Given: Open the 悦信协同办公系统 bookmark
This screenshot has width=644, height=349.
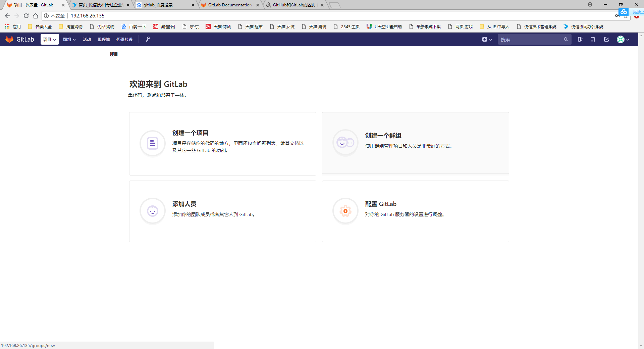Looking at the screenshot, I should point(584,27).
